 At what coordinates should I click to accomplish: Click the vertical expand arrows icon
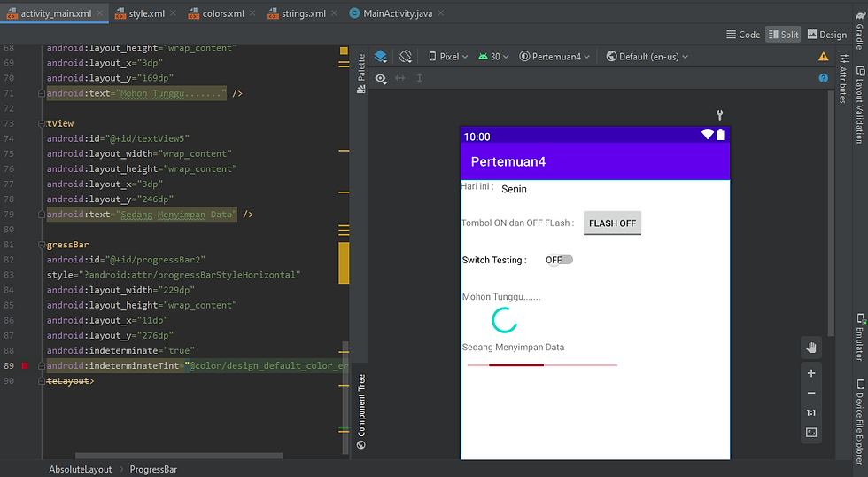point(419,78)
